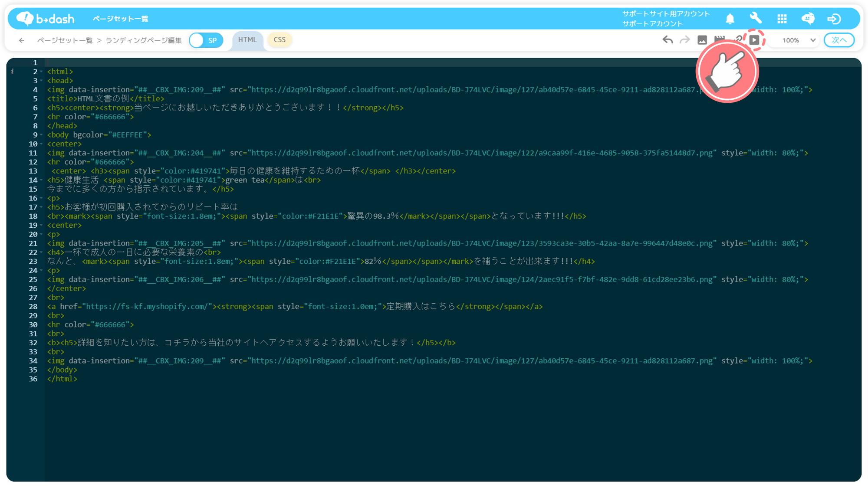Viewport: 868px width, 488px height.
Task: Open the notifications bell
Action: point(730,19)
